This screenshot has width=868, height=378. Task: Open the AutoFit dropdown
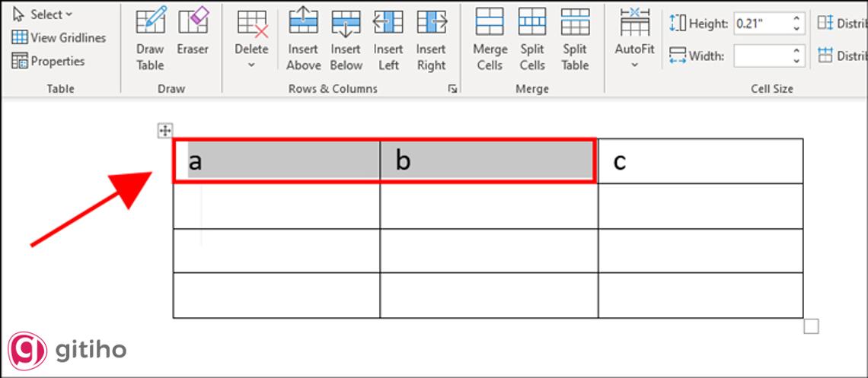pos(634,65)
